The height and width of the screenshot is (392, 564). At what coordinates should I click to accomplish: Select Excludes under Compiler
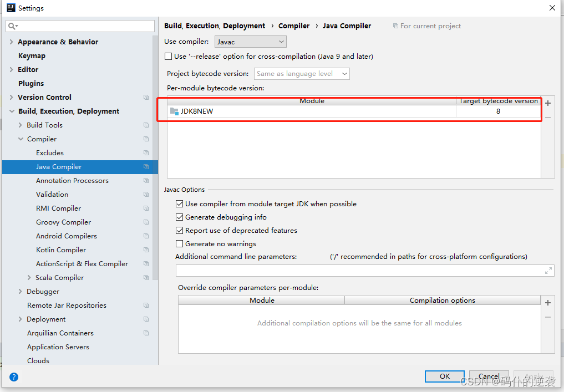(50, 152)
